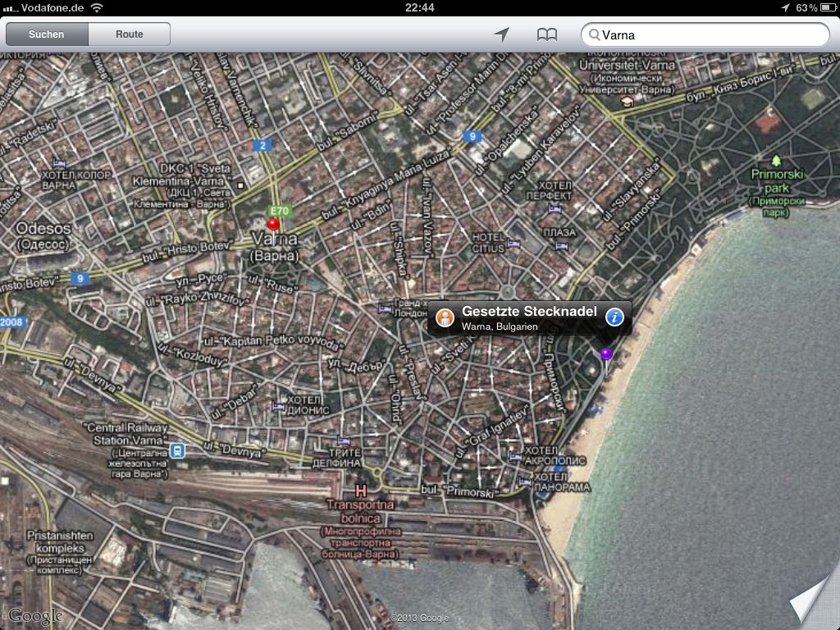Tap the current location arrow icon
Viewport: 840px width, 630px height.
(x=501, y=34)
